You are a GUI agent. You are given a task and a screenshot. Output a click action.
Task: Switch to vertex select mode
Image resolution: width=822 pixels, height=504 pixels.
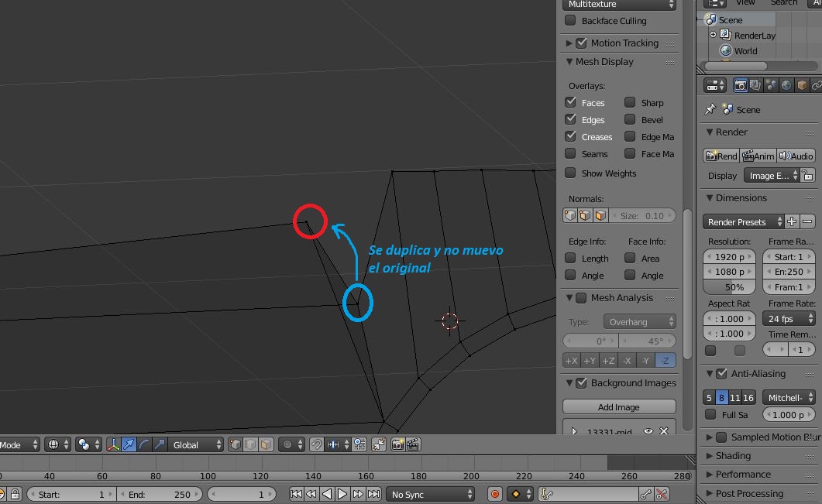pyautogui.click(x=236, y=445)
